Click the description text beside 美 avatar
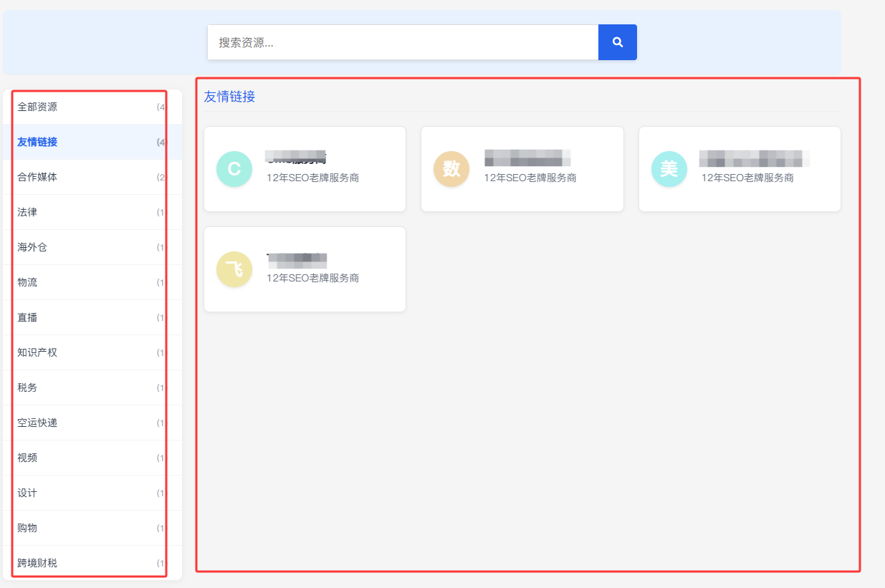The height and width of the screenshot is (588, 885). [747, 178]
